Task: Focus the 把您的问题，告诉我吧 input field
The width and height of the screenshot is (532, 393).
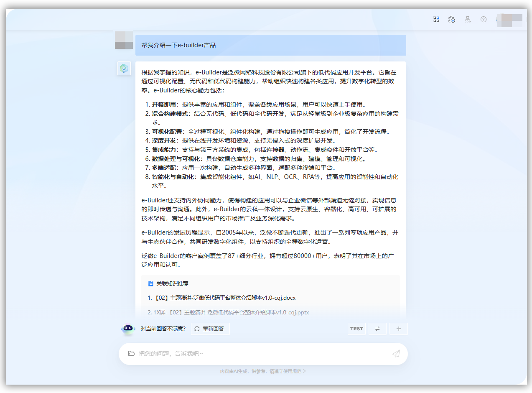Action: coord(263,354)
